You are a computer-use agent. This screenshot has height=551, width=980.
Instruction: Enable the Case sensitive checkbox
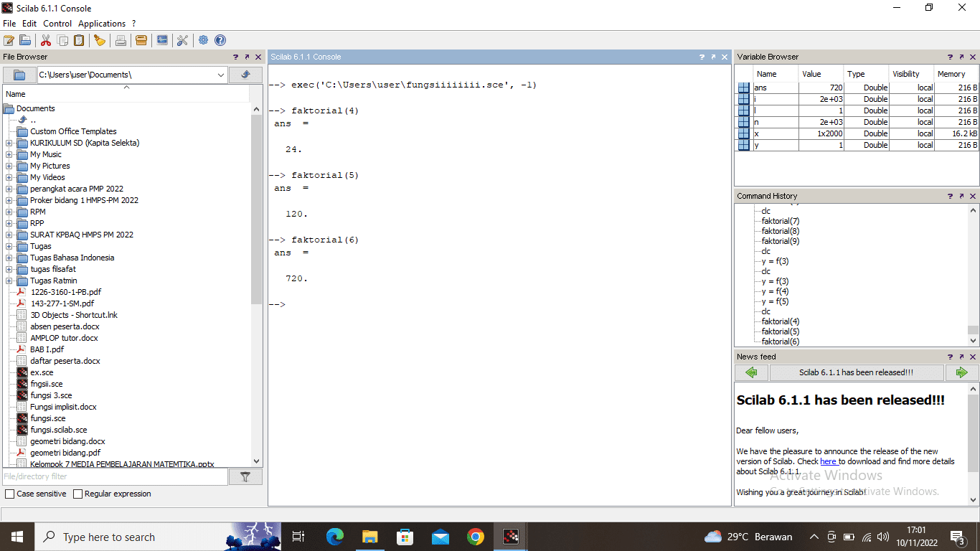coord(9,494)
